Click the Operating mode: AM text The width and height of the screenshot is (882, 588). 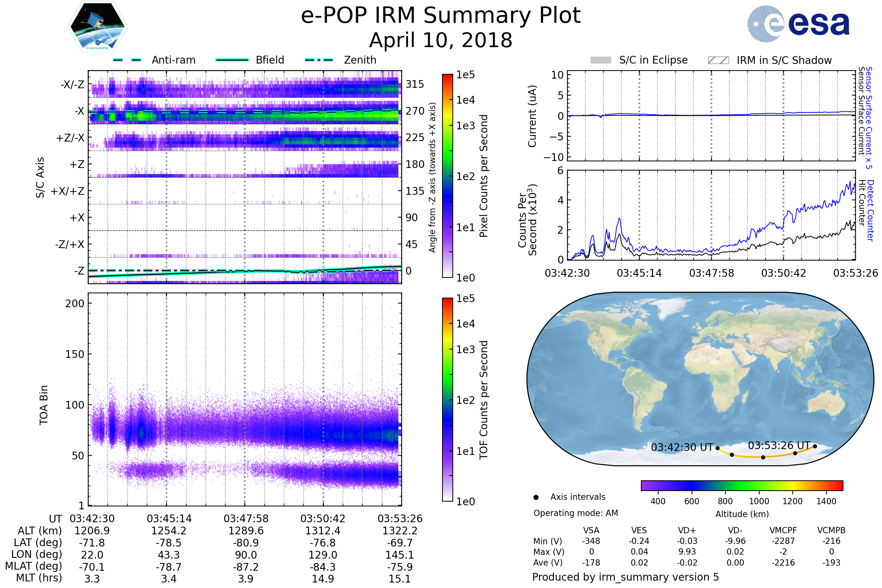coord(576,513)
